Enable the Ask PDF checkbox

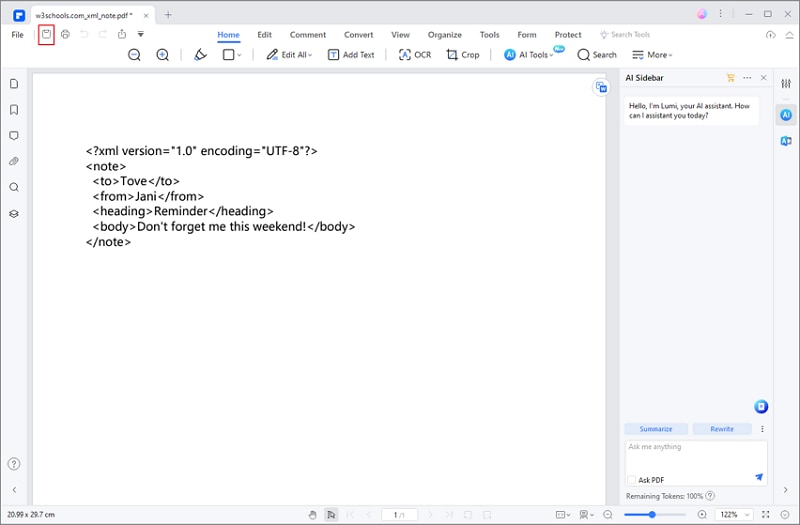632,480
